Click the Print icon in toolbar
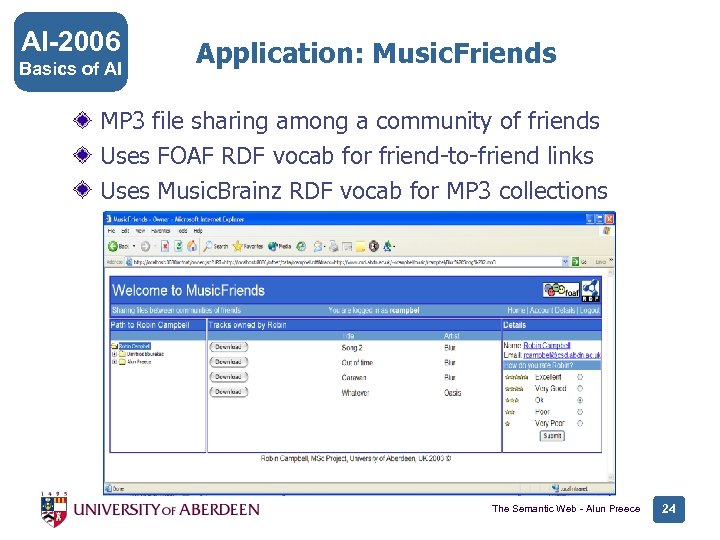This screenshot has height=540, width=720. [x=334, y=247]
